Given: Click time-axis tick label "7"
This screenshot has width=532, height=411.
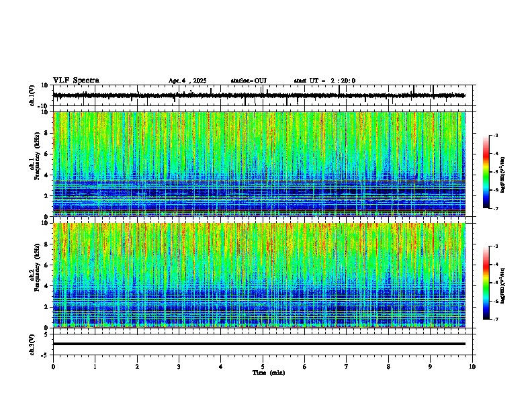Looking at the screenshot, I should pyautogui.click(x=347, y=367).
